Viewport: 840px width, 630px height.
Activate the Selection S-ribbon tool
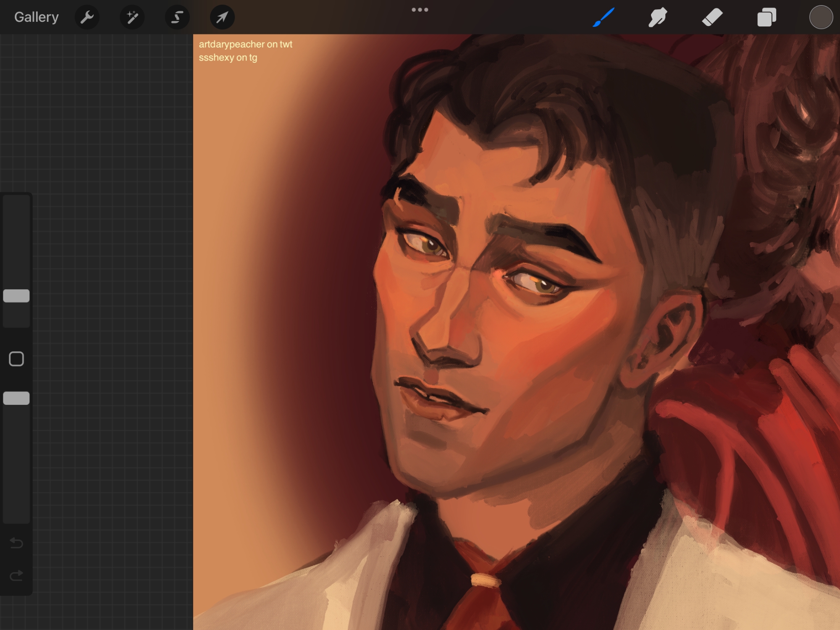tap(177, 17)
